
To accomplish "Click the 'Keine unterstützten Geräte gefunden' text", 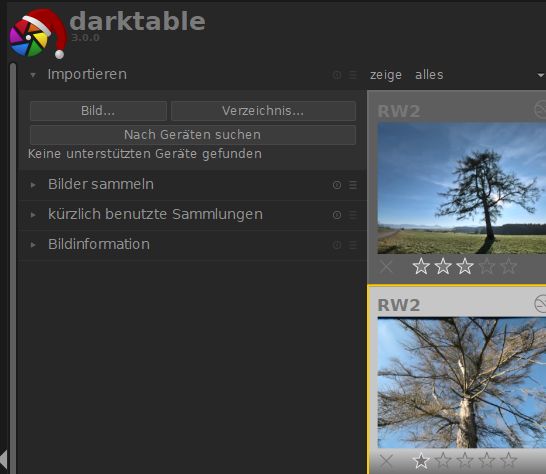I will click(145, 154).
